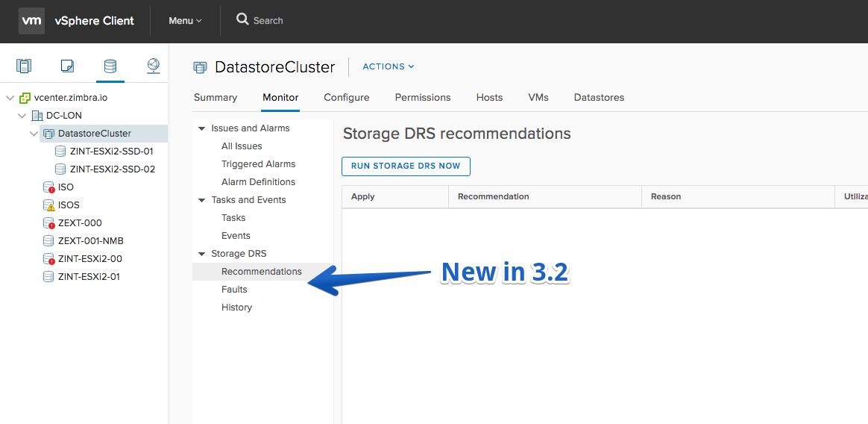
Task: Switch to the Configure tab
Action: point(347,98)
